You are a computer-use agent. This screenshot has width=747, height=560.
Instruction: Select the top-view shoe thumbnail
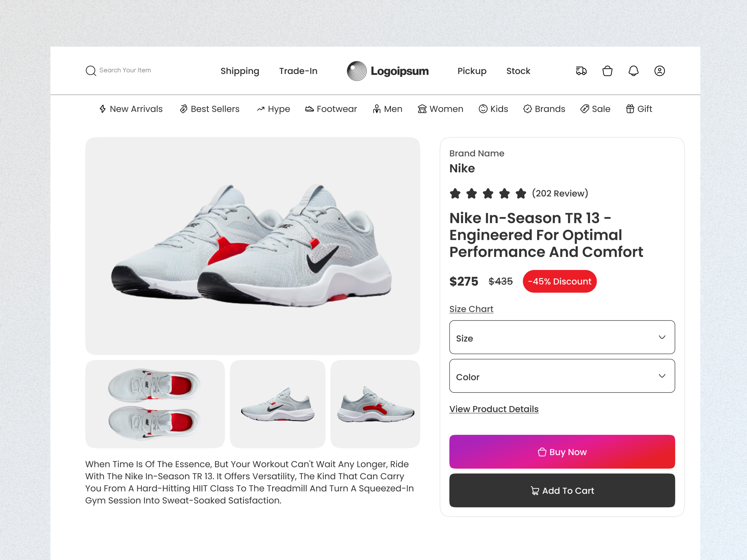(155, 404)
